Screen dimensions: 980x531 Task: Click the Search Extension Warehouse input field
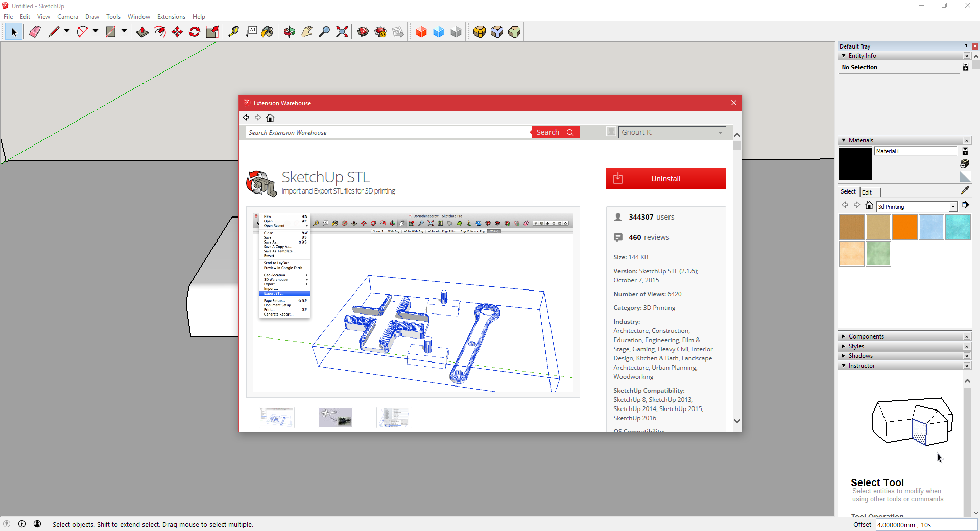pos(389,132)
